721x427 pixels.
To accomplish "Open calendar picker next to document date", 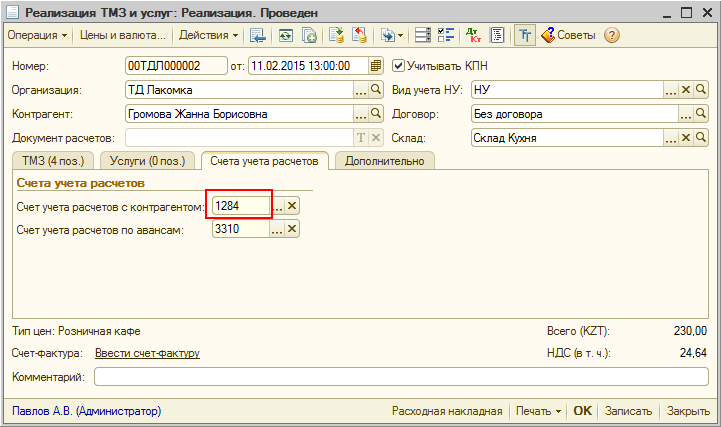I will click(x=376, y=66).
